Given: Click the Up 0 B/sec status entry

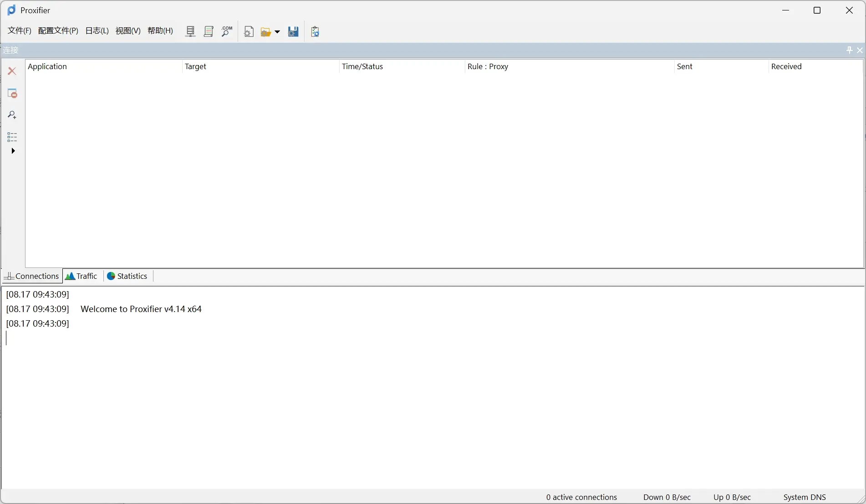Looking at the screenshot, I should coord(732,497).
